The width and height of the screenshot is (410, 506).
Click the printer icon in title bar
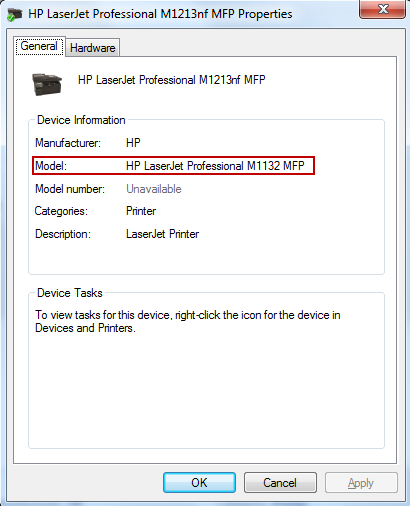(x=15, y=14)
